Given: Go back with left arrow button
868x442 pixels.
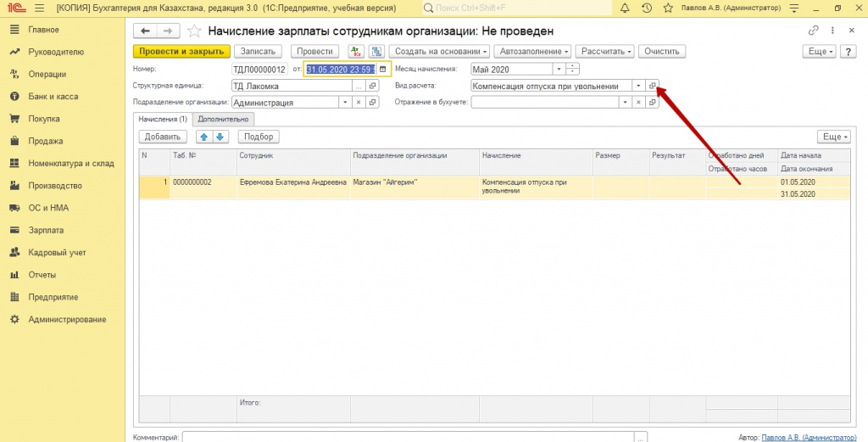Looking at the screenshot, I should pos(145,31).
